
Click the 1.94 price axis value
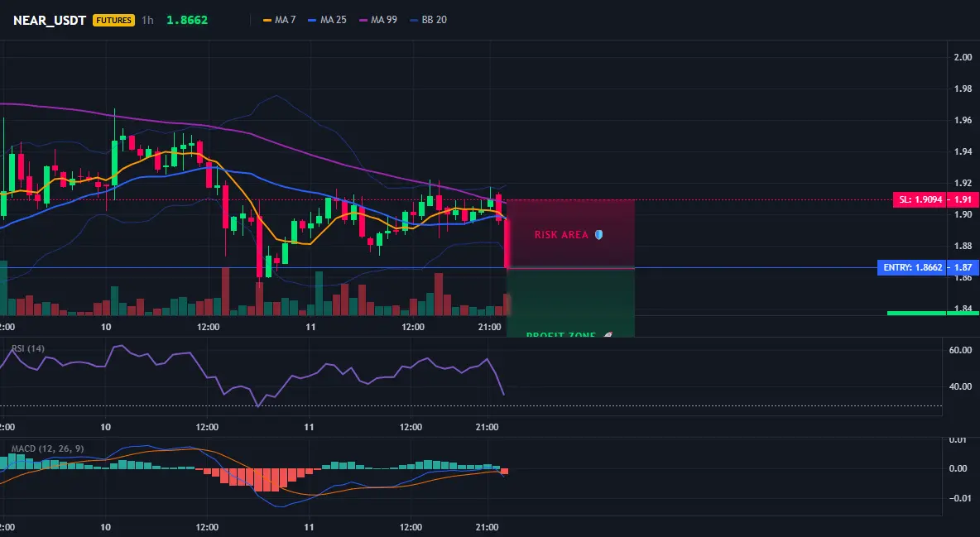click(x=963, y=151)
